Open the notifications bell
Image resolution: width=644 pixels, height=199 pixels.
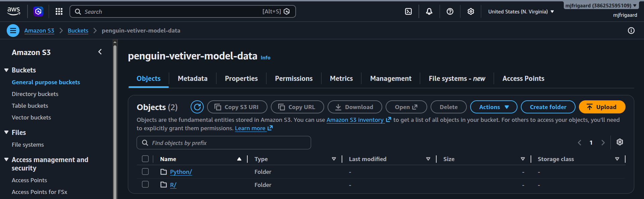[x=429, y=11]
